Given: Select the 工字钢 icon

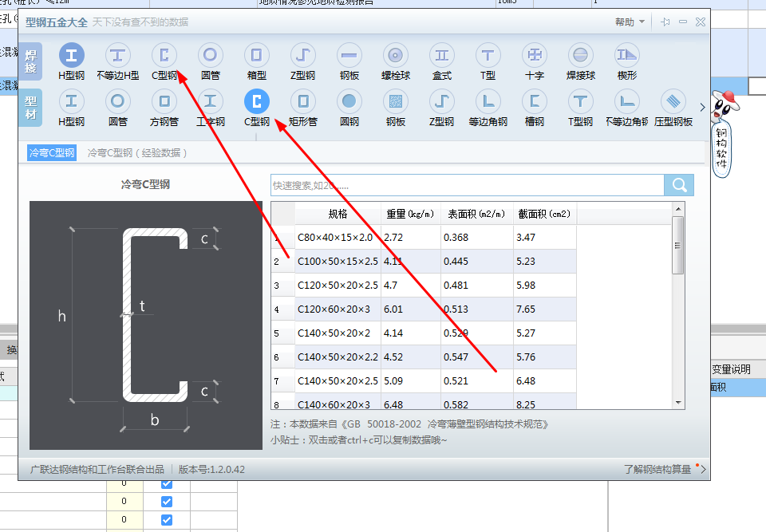Looking at the screenshot, I should (x=210, y=101).
